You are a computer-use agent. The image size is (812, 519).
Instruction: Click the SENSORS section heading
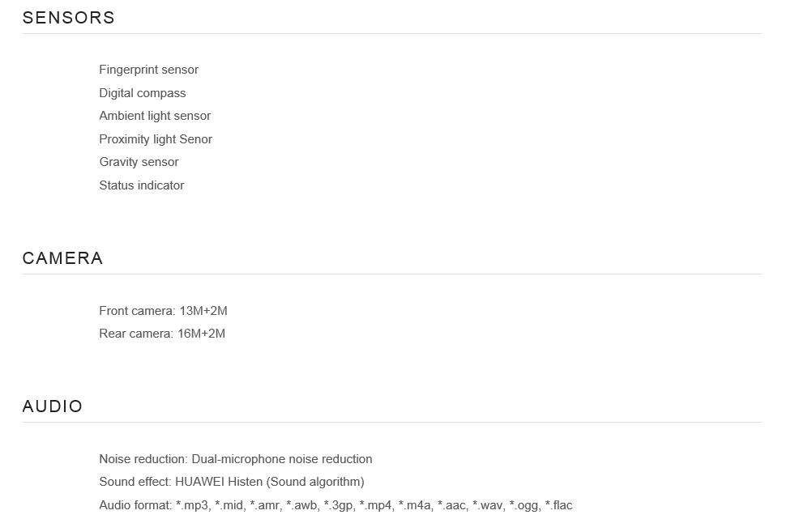(x=69, y=18)
